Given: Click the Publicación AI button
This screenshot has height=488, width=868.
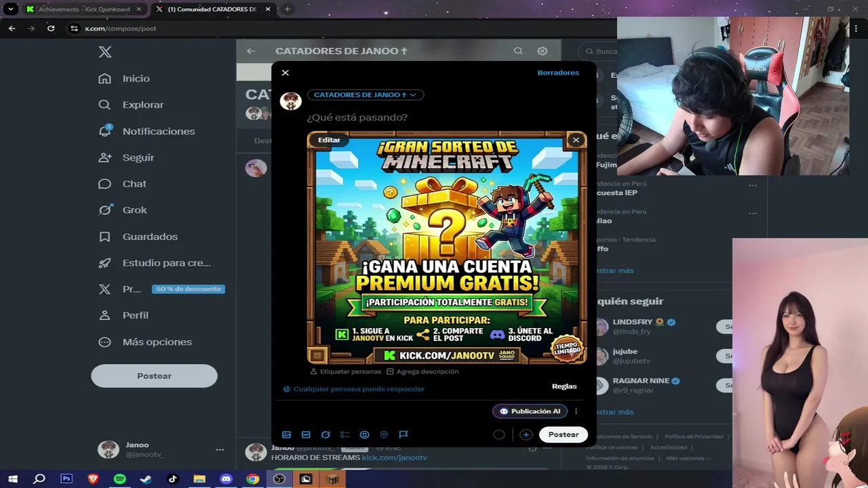Looking at the screenshot, I should (x=530, y=411).
